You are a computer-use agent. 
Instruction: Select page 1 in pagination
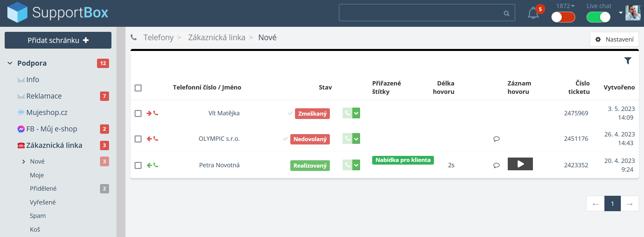(612, 203)
